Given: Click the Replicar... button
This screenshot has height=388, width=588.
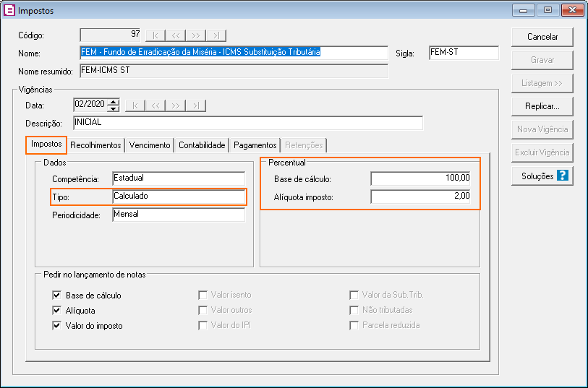Looking at the screenshot, I should pos(542,106).
